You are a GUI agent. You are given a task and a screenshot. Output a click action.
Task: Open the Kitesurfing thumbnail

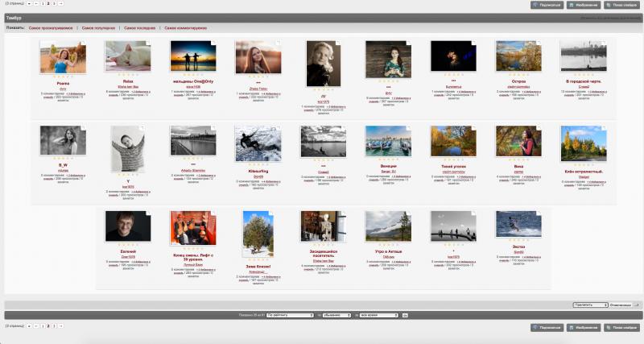tap(258, 143)
